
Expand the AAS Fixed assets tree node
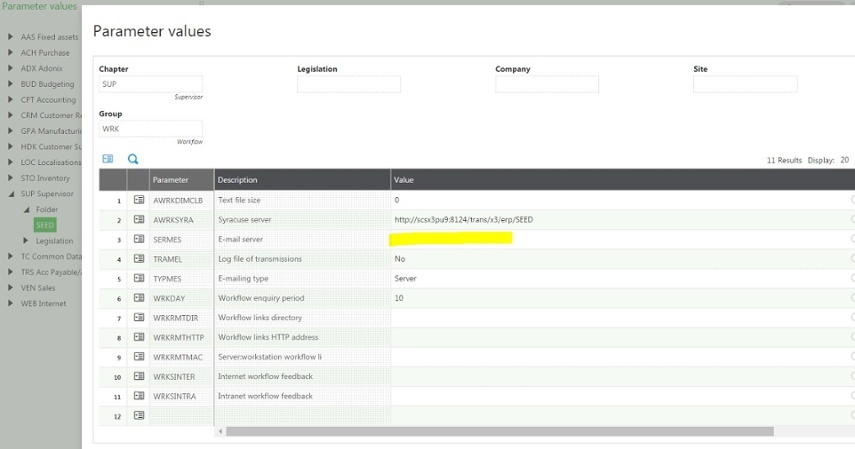point(11,37)
